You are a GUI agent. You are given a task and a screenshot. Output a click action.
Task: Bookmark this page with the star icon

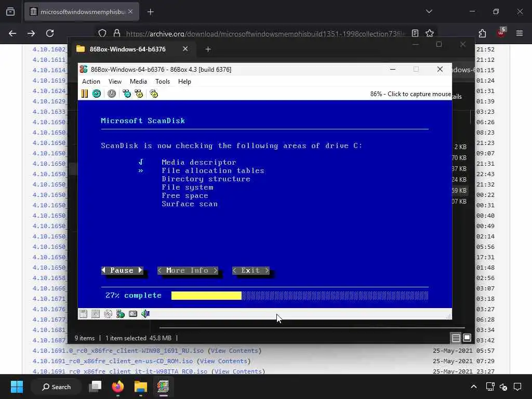point(430,33)
